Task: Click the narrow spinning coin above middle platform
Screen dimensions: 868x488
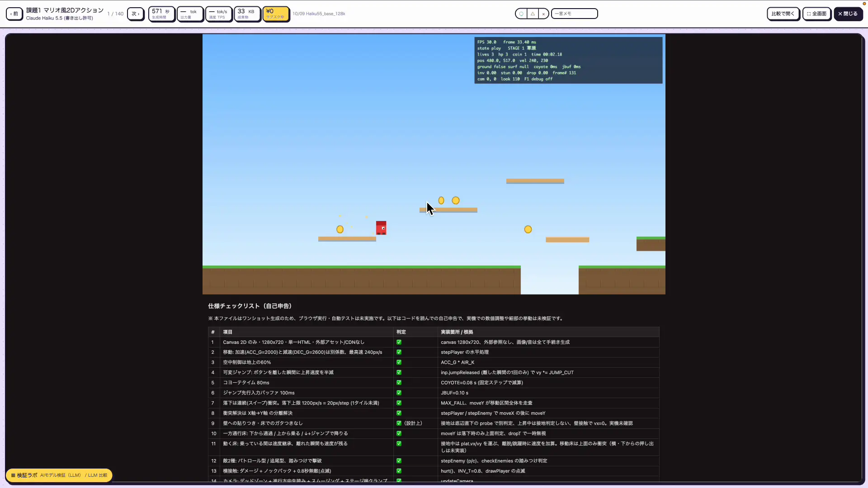Action: pyautogui.click(x=441, y=201)
